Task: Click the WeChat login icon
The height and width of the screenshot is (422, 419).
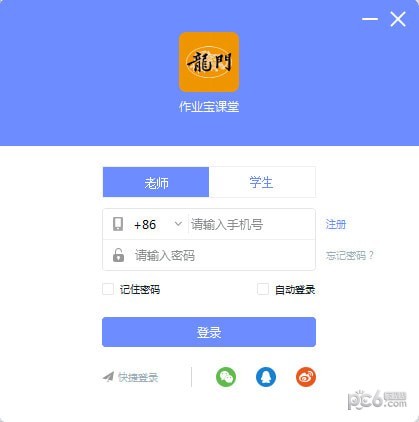Action: pos(226,377)
